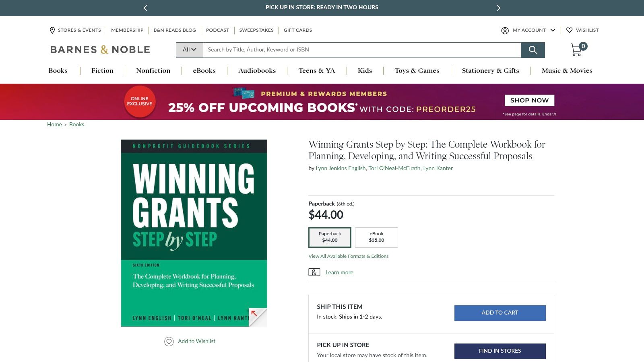Screen dimensions: 644x362
Task: Open the All search category dropdown
Action: click(190, 50)
